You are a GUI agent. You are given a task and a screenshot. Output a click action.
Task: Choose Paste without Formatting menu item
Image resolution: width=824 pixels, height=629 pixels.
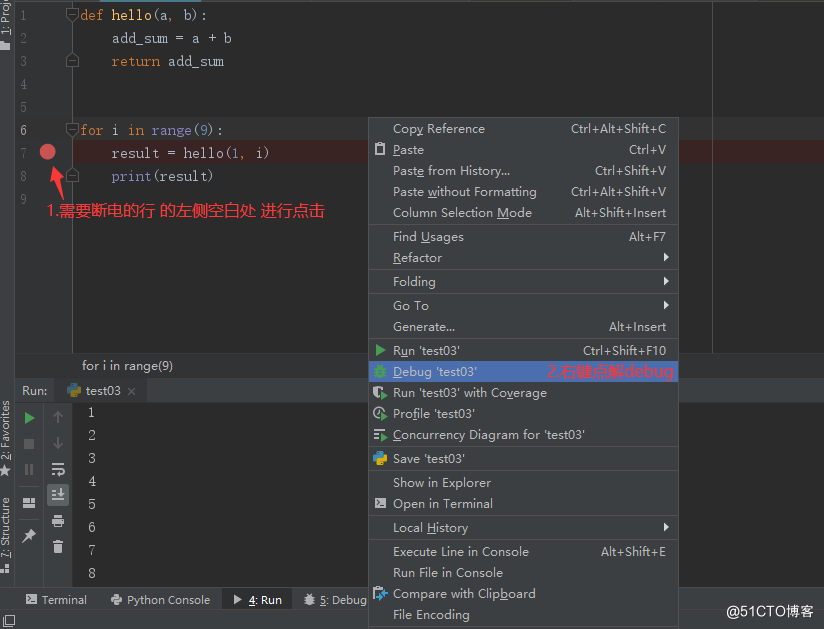pos(523,192)
